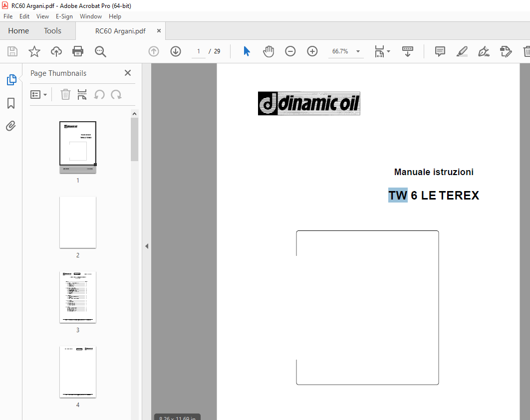The height and width of the screenshot is (420, 530).
Task: Click the thumbnail panel scrollbar thumb
Action: [135, 139]
